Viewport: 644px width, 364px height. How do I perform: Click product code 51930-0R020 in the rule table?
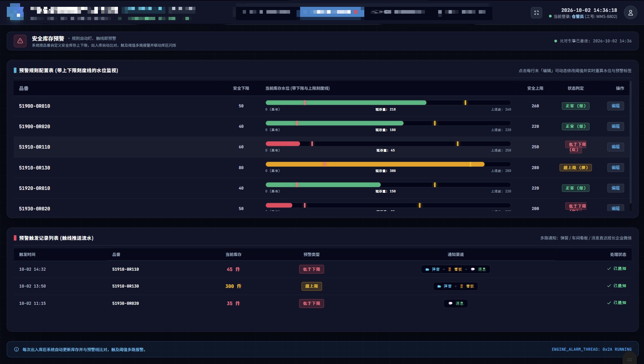point(34,209)
